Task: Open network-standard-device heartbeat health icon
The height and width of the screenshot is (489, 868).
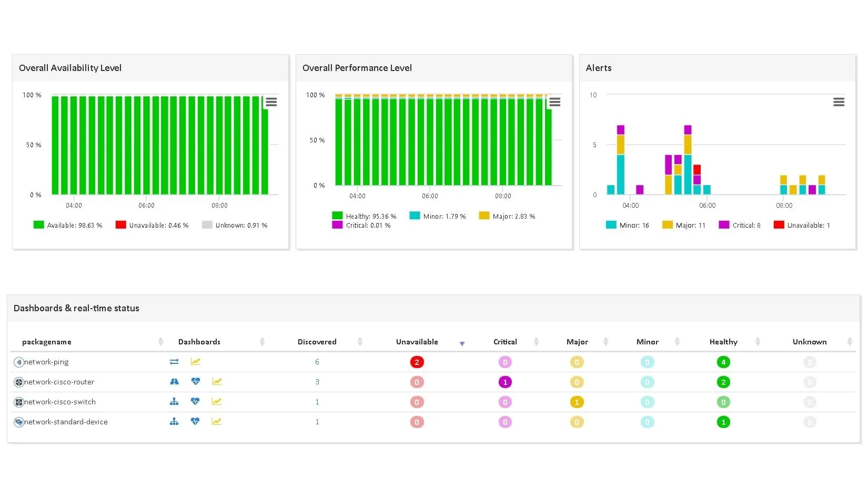Action: tap(195, 422)
